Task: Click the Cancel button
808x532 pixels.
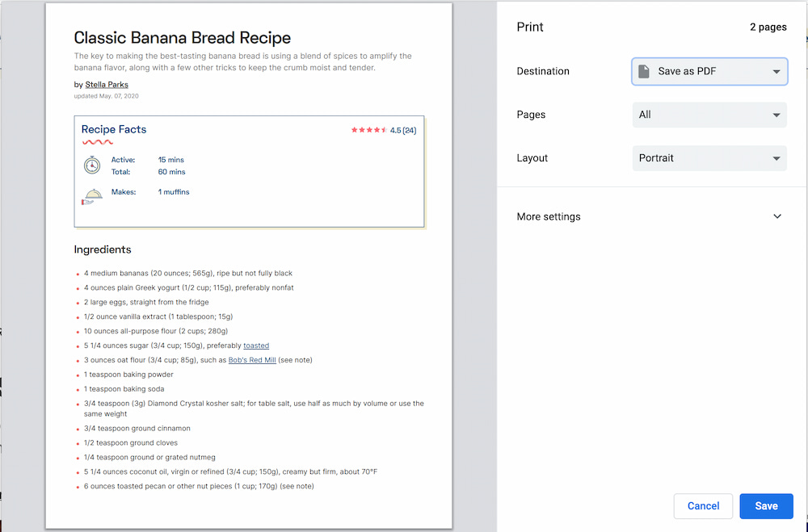Action: [703, 506]
